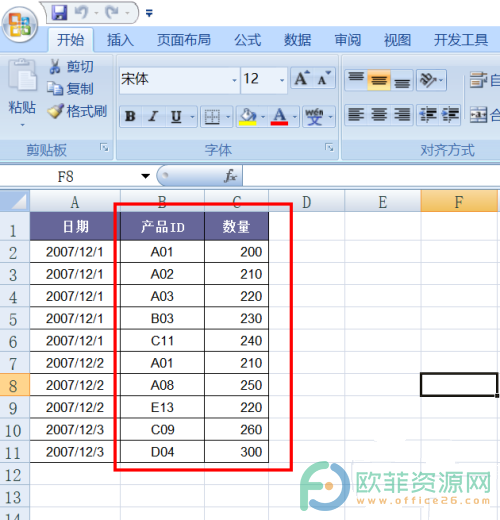This screenshot has width=500, height=520.
Task: Undo the last action
Action: pyautogui.click(x=81, y=13)
